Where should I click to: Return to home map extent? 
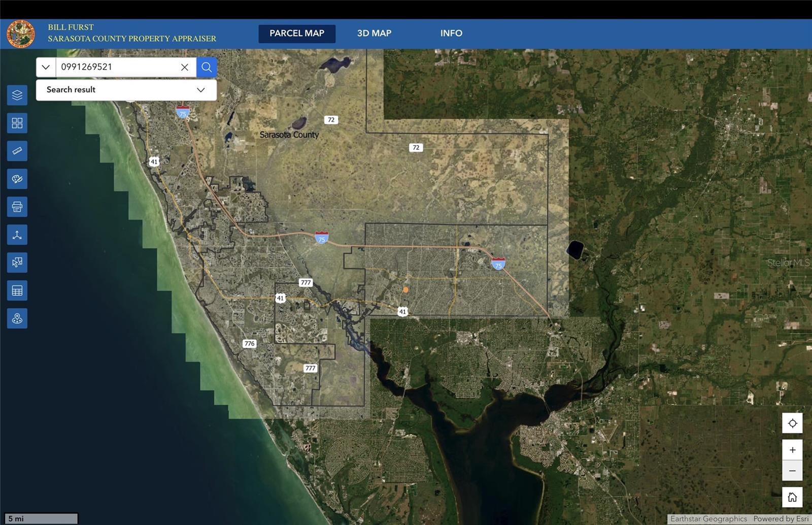pyautogui.click(x=792, y=497)
